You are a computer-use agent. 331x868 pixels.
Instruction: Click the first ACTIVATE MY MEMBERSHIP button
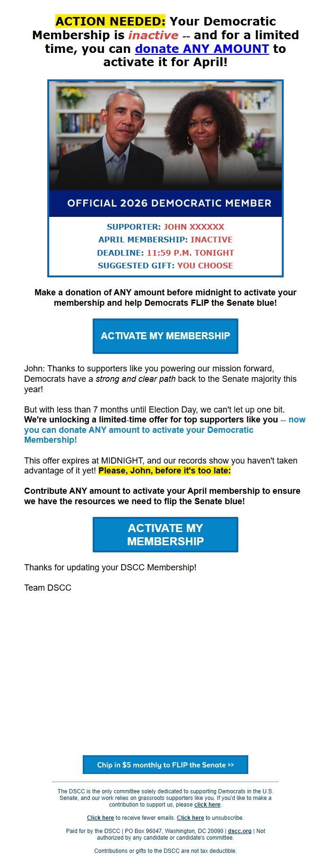(165, 336)
